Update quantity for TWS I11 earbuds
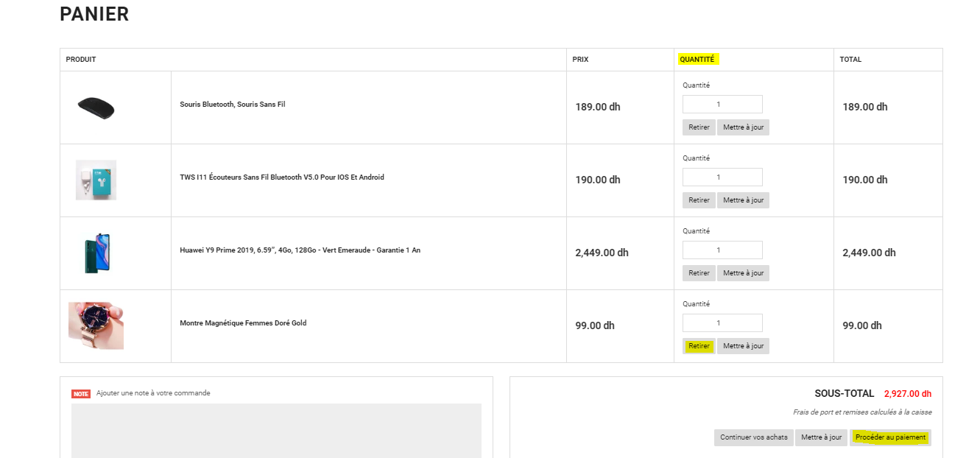980x458 pixels. point(743,200)
